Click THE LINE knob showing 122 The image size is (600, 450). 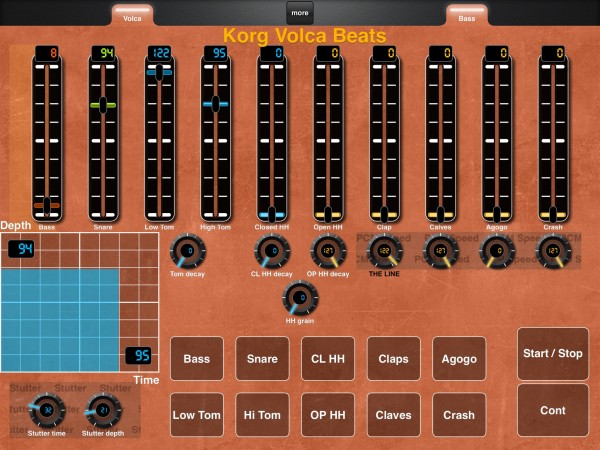pyautogui.click(x=384, y=251)
